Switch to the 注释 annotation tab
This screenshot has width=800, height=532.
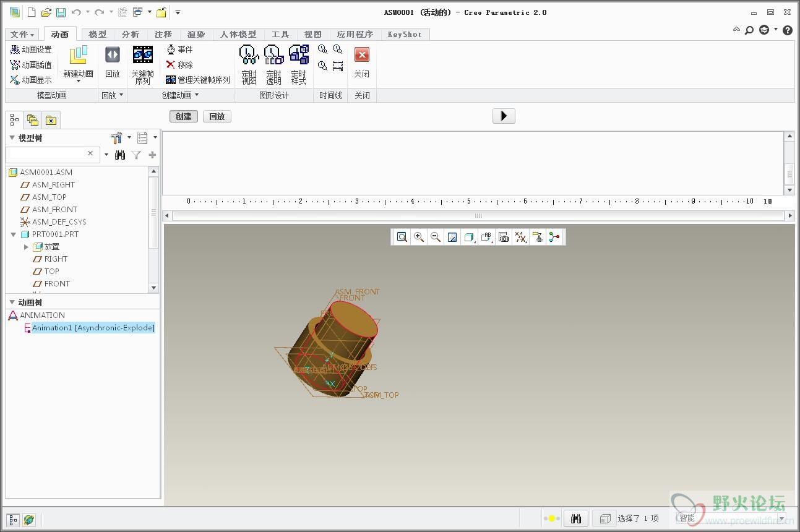[x=163, y=35]
